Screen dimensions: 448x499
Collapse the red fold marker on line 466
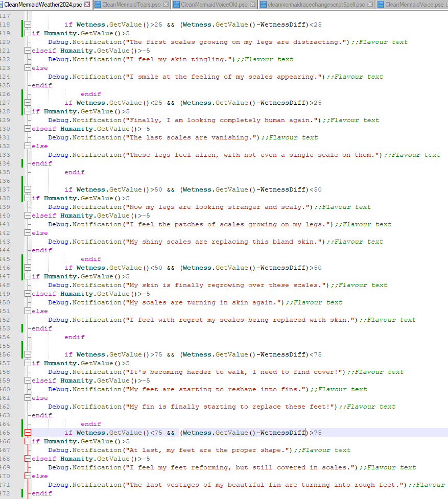[x=28, y=441]
